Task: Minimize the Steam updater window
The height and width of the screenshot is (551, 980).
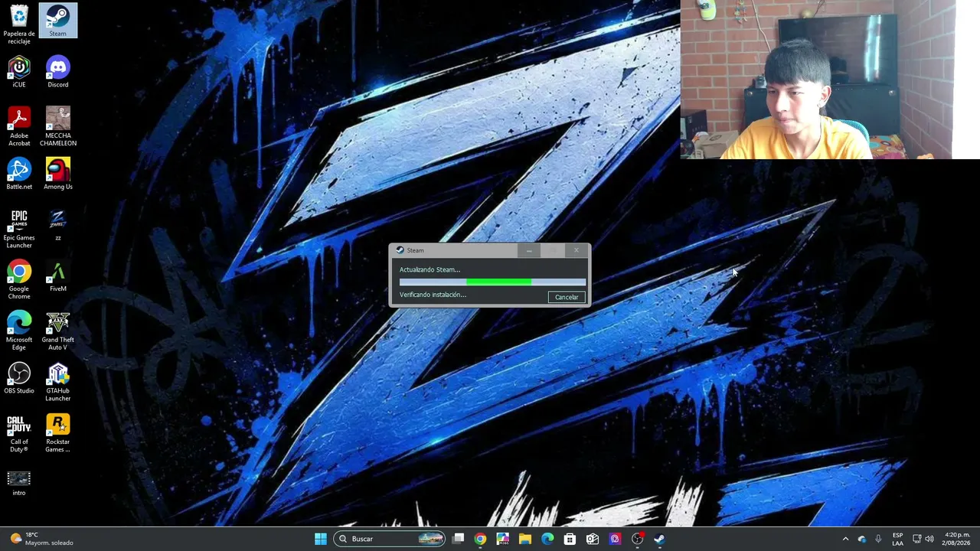Action: (529, 250)
